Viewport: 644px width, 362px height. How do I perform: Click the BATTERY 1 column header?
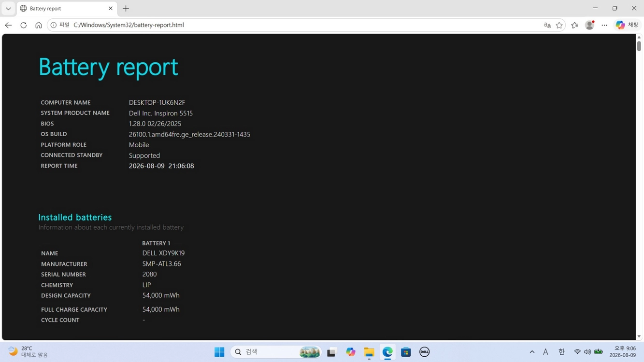click(x=156, y=243)
